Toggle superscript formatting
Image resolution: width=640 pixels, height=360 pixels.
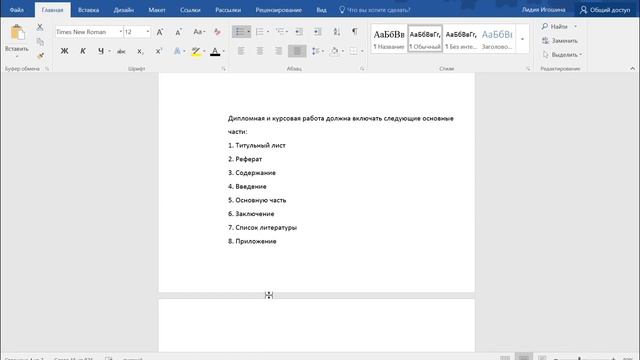tap(159, 51)
